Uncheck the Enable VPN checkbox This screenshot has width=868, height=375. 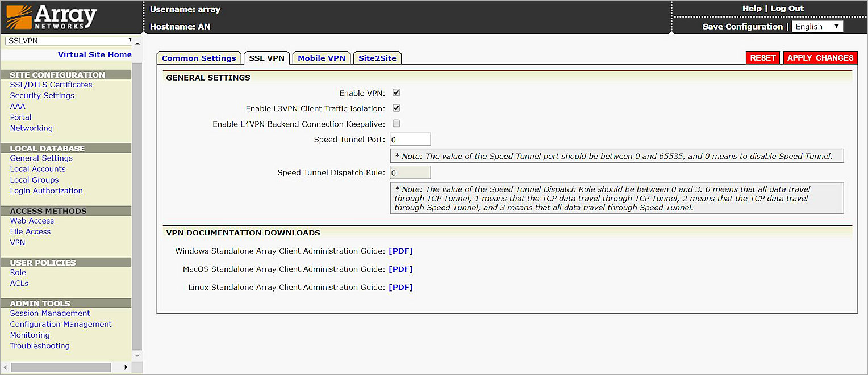396,92
